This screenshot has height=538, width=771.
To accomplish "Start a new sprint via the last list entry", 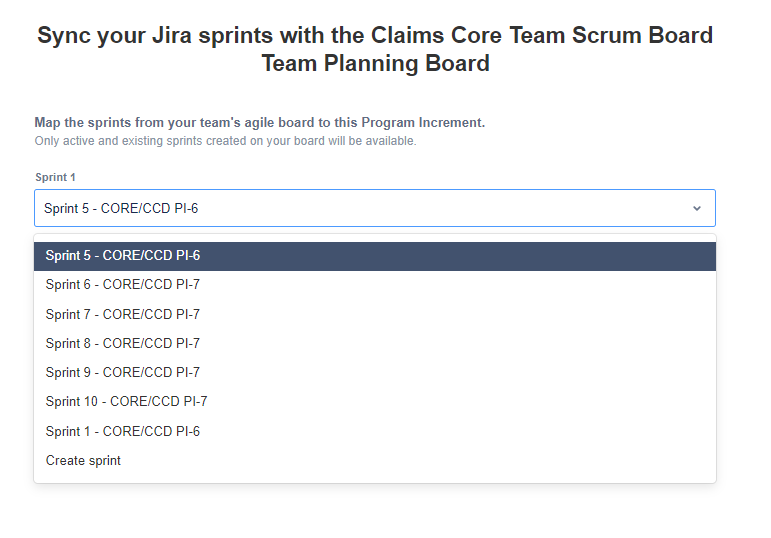I will coord(375,461).
